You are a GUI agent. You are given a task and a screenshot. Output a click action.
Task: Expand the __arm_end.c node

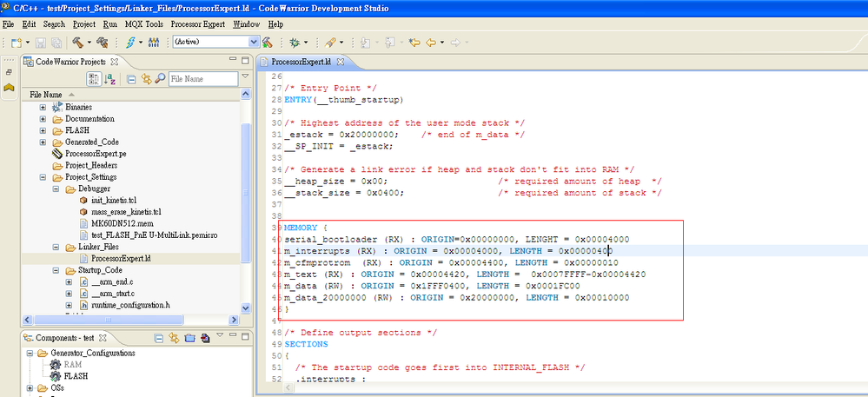pyautogui.click(x=69, y=281)
